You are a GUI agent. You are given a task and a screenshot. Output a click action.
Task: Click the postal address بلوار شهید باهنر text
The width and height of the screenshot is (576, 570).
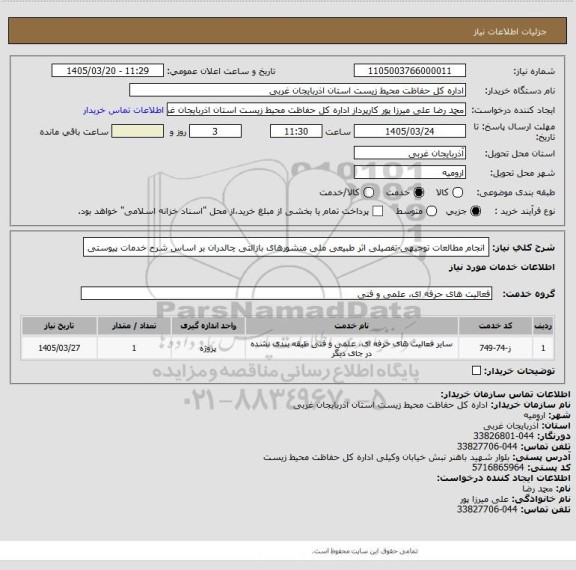(386, 457)
